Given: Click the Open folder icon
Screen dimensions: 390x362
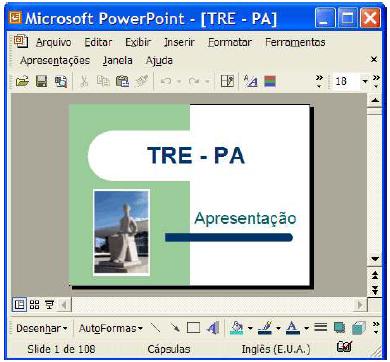Looking at the screenshot, I should click(x=22, y=81).
